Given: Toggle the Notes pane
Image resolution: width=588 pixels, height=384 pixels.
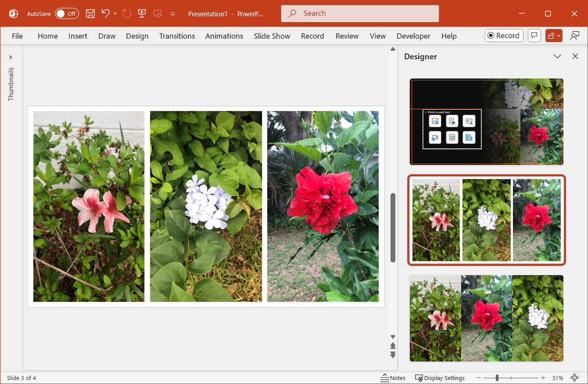Looking at the screenshot, I should click(393, 378).
